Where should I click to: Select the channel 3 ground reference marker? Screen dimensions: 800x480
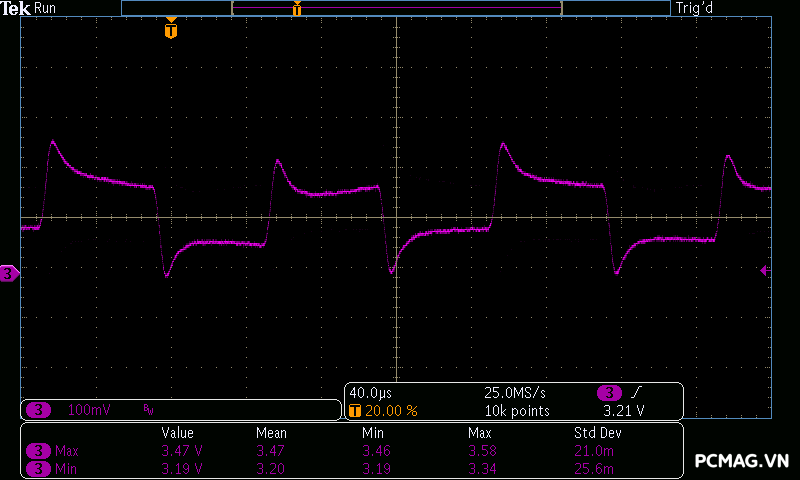point(9,273)
